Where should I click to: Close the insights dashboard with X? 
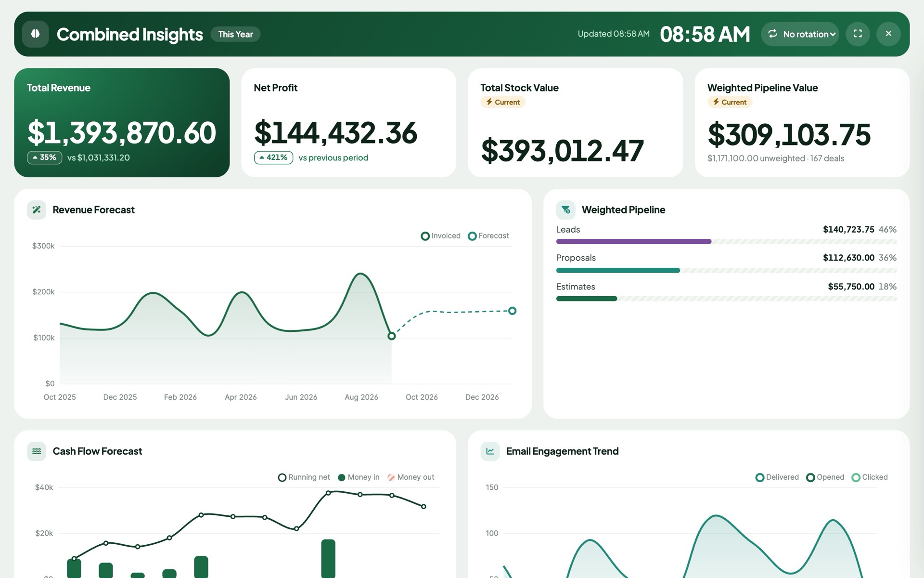click(888, 34)
